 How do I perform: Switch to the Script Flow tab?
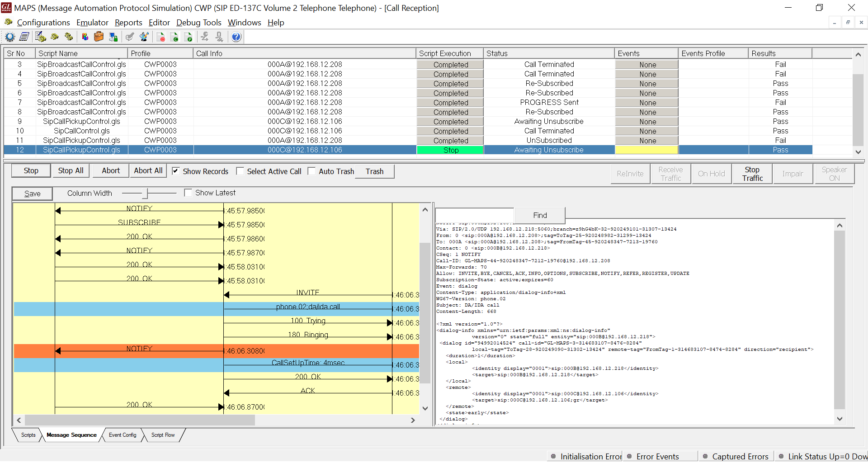163,435
